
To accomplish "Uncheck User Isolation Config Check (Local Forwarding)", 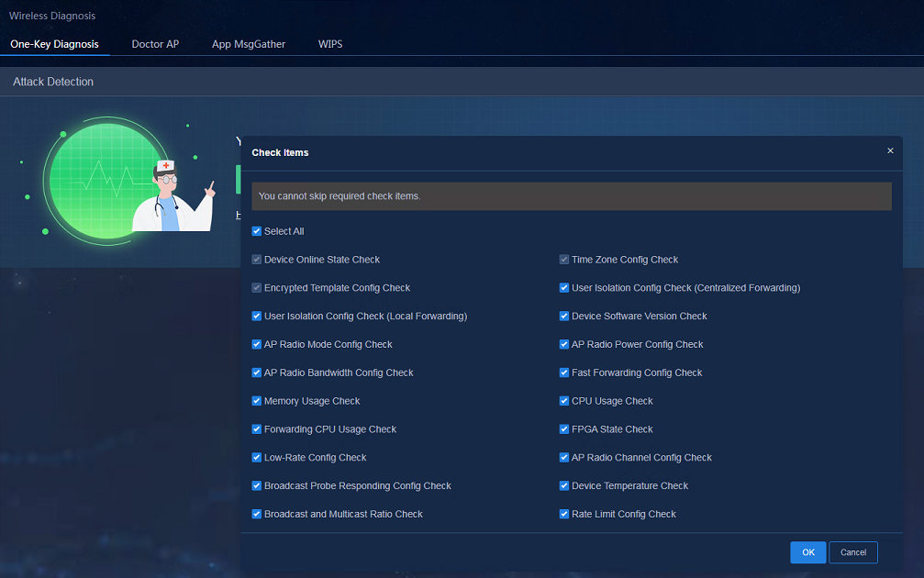I will [256, 316].
